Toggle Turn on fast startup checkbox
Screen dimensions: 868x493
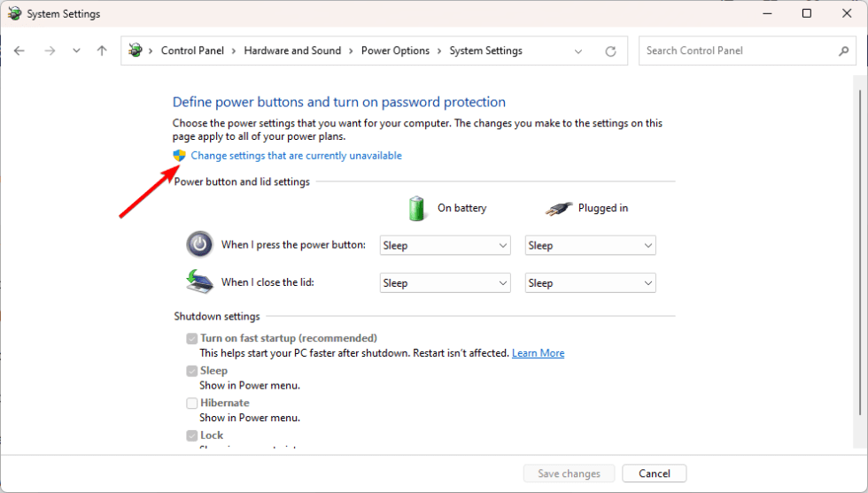coord(192,338)
